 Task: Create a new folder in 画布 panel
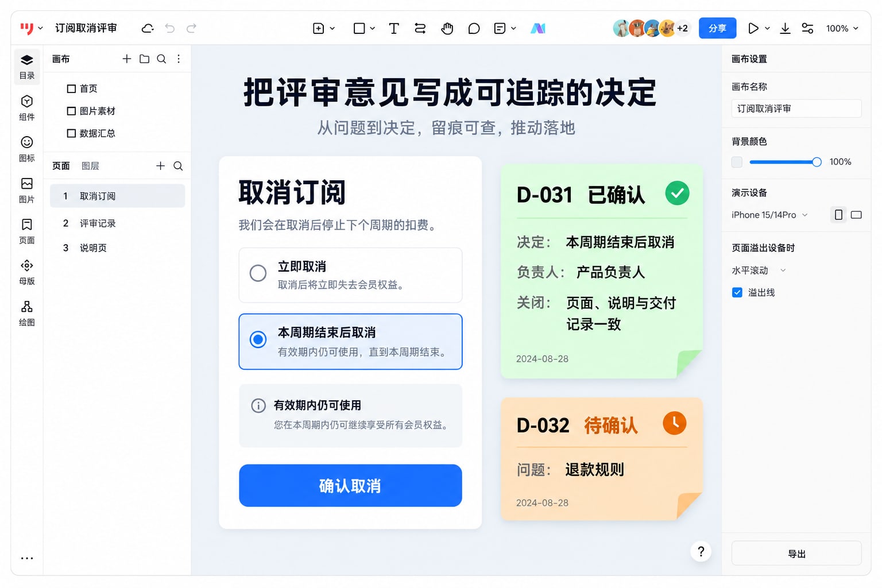tap(145, 59)
